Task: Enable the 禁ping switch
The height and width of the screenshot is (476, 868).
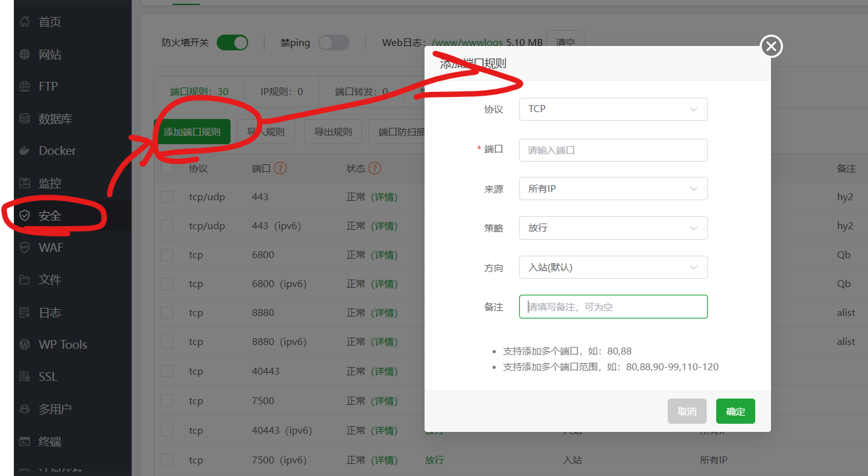Action: coord(333,43)
